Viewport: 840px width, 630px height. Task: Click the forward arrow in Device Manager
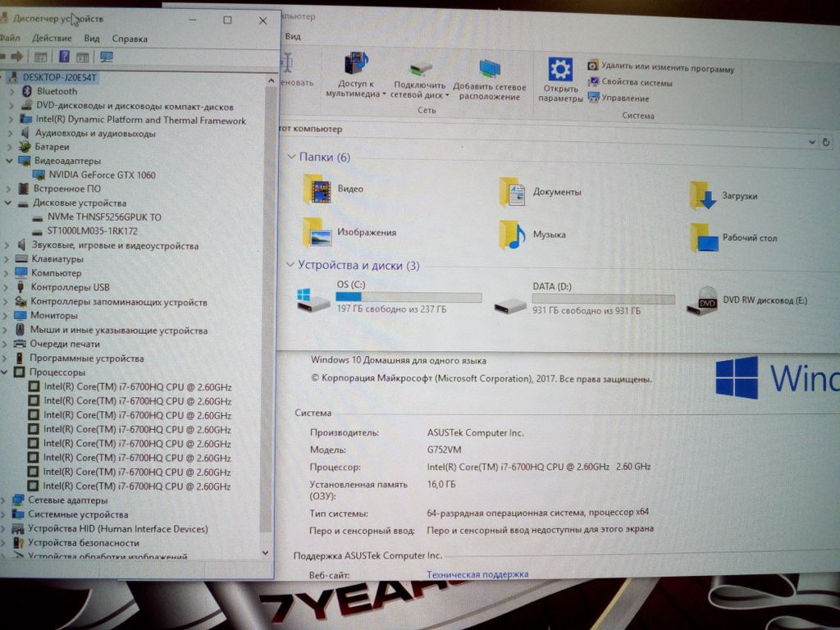pyautogui.click(x=16, y=57)
